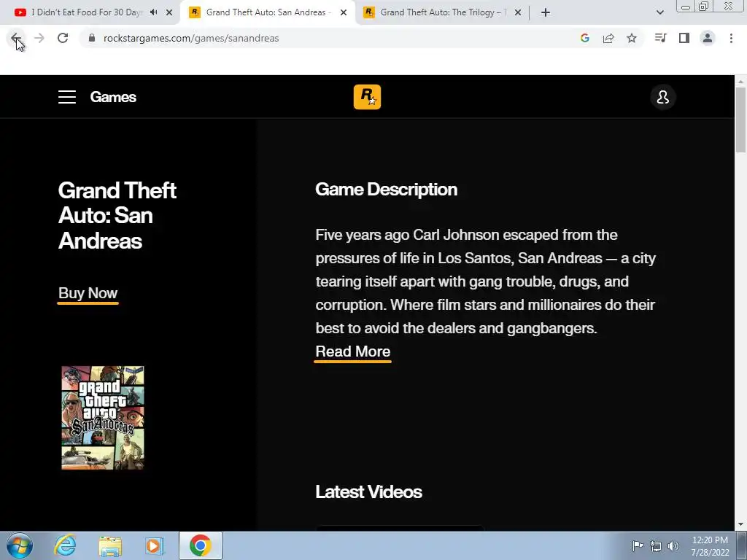Click the address bar URL
This screenshot has height=560, width=747.
click(191, 38)
